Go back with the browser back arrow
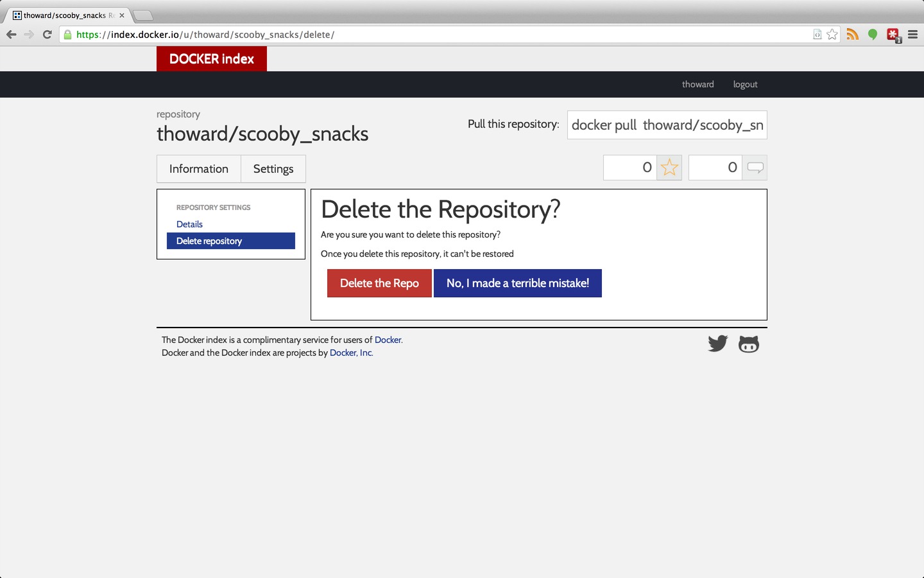The height and width of the screenshot is (578, 924). 11,35
